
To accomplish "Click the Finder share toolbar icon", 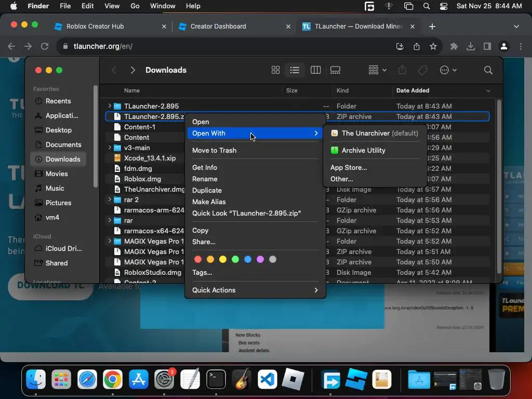I will (403, 70).
